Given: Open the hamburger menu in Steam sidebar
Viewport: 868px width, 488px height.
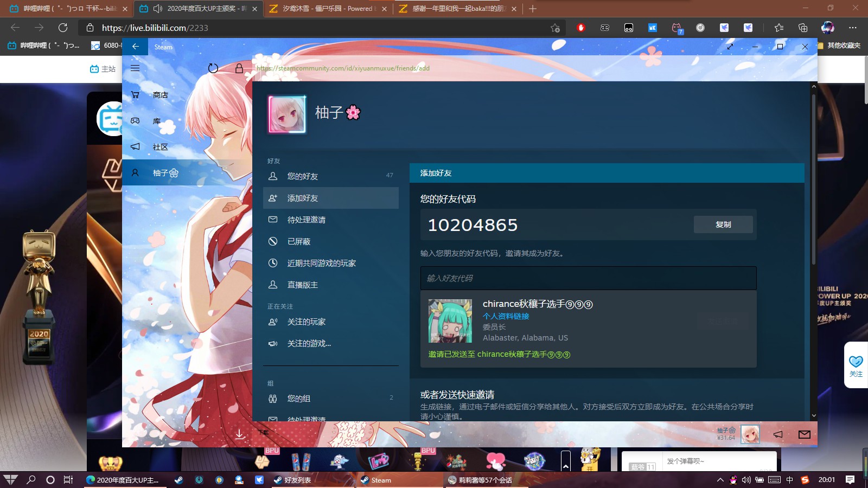Looking at the screenshot, I should [135, 68].
